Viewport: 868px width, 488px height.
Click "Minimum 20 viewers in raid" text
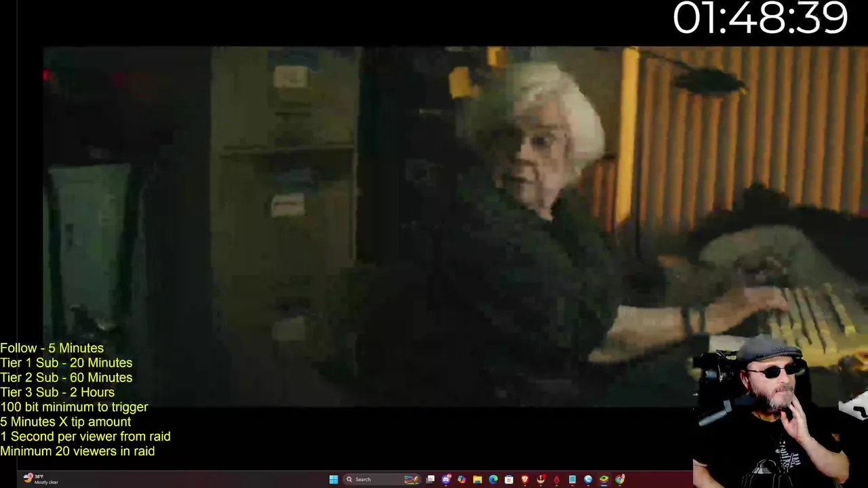(77, 451)
